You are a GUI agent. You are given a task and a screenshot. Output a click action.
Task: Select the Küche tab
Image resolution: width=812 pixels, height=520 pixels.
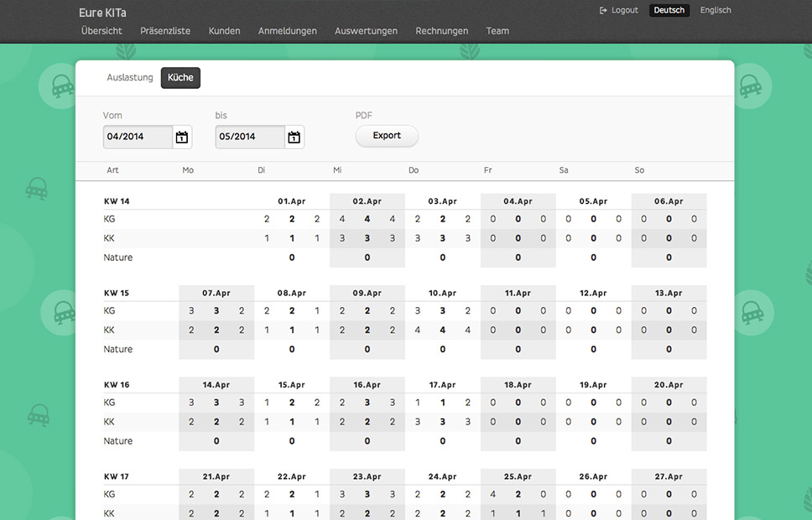click(x=180, y=78)
